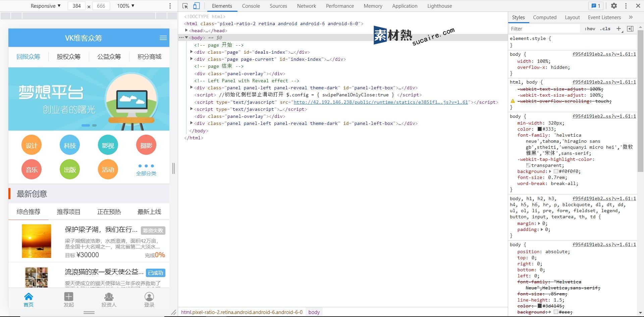This screenshot has height=317, width=644.
Task: Select the 积分商城 nav tab
Action: tap(149, 56)
